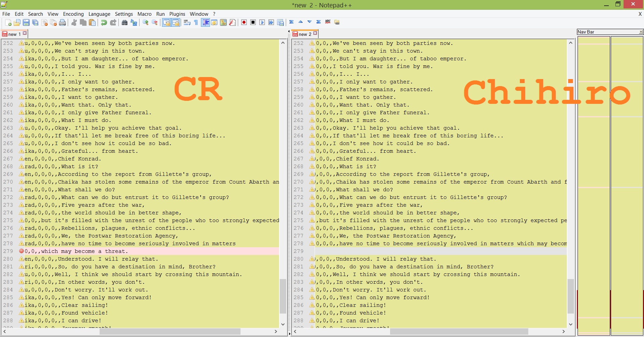
Task: Click the left pane scroll-up arrow
Action: [x=283, y=43]
